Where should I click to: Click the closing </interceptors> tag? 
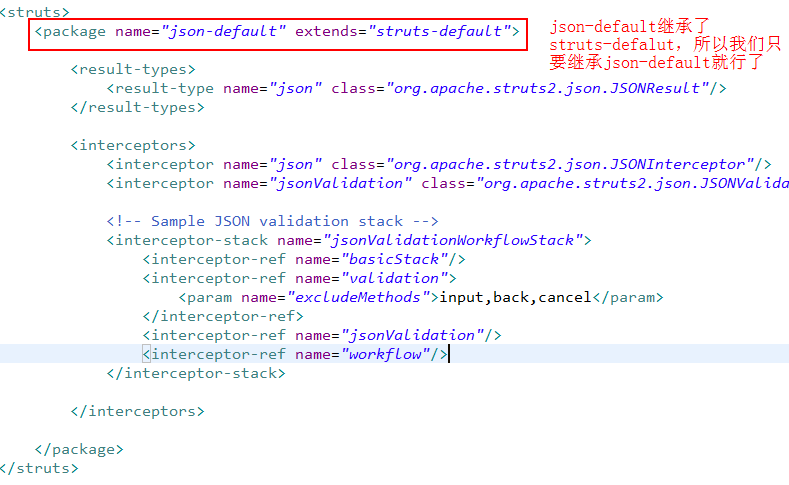pyautogui.click(x=137, y=412)
